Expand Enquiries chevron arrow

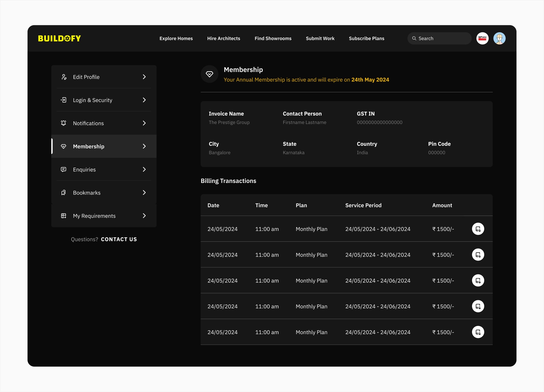pos(144,169)
